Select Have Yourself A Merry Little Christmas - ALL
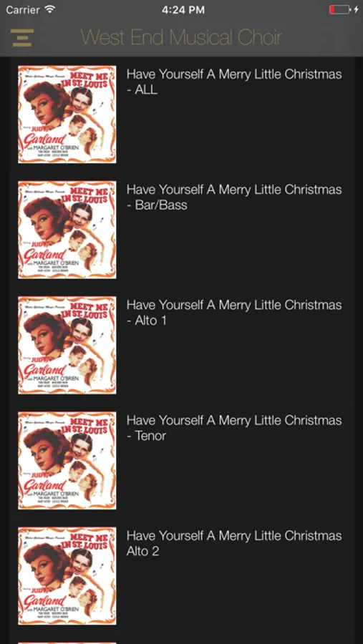 pos(234,82)
